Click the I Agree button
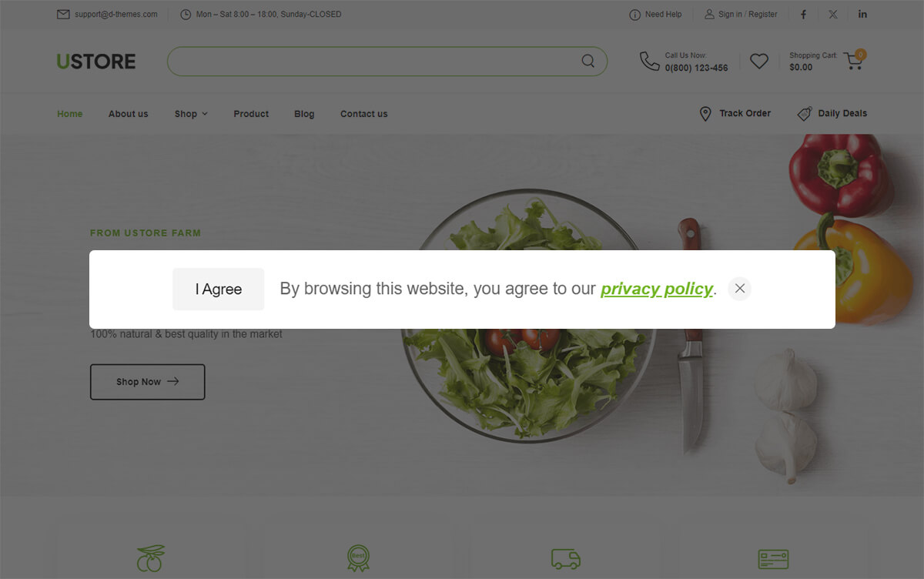This screenshot has width=924, height=579. [x=219, y=289]
